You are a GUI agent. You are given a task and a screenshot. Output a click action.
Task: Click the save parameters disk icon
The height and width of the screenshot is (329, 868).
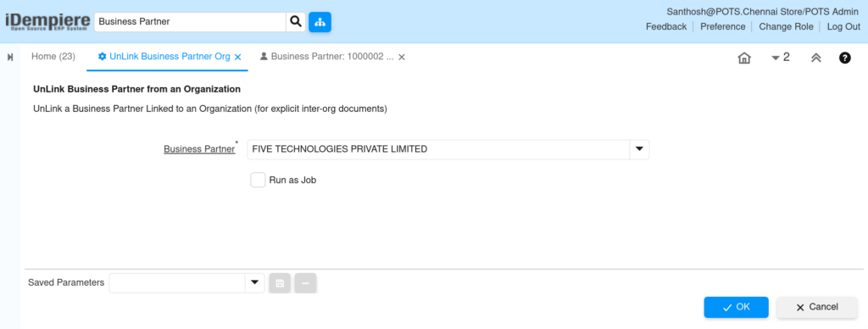click(280, 283)
